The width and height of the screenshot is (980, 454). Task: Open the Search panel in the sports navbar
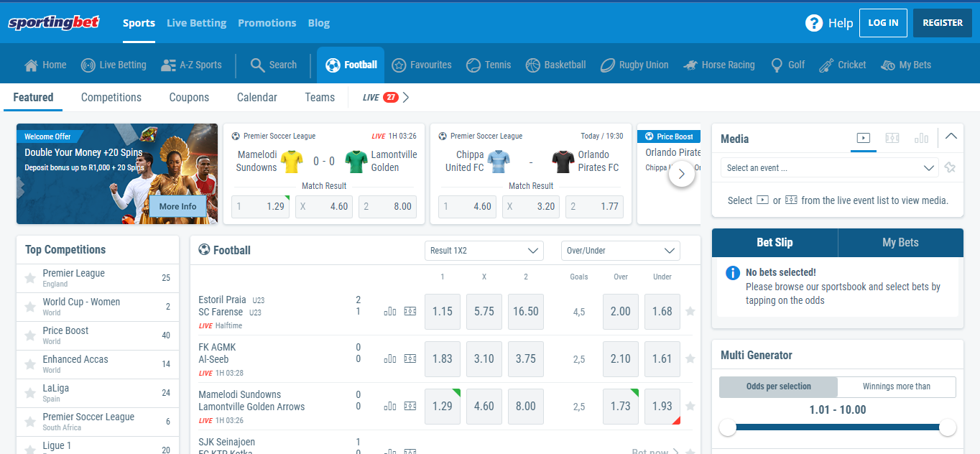(x=273, y=65)
